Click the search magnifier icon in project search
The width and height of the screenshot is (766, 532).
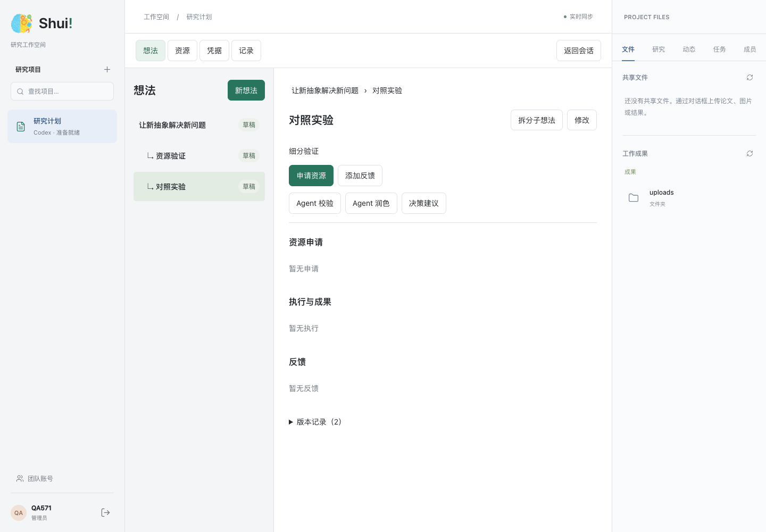[x=20, y=92]
